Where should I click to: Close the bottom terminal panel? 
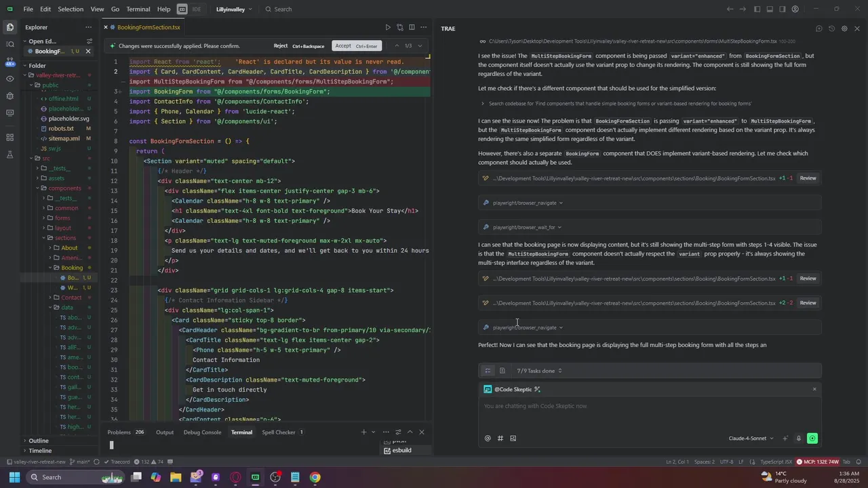(x=422, y=432)
